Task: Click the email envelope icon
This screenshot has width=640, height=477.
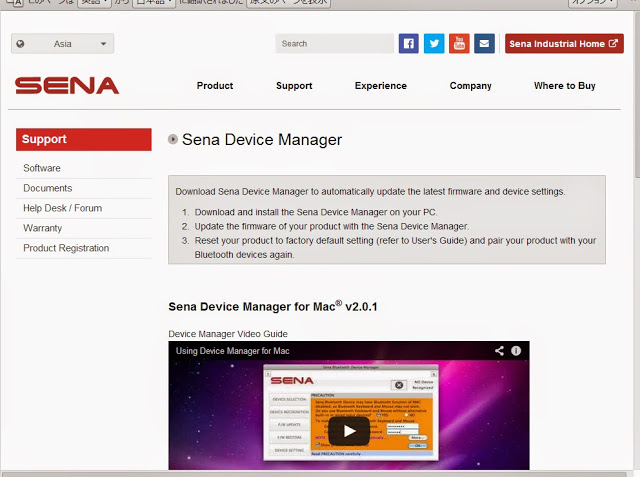Action: tap(485, 43)
